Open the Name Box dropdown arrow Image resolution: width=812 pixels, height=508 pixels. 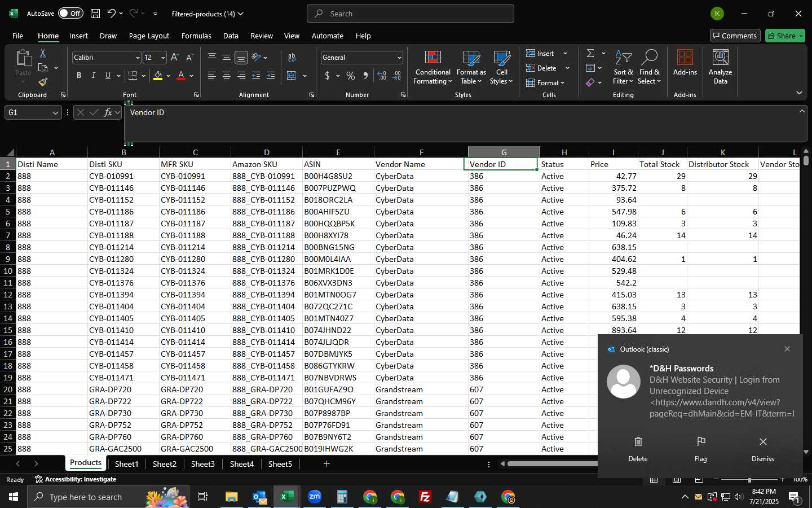tap(55, 113)
